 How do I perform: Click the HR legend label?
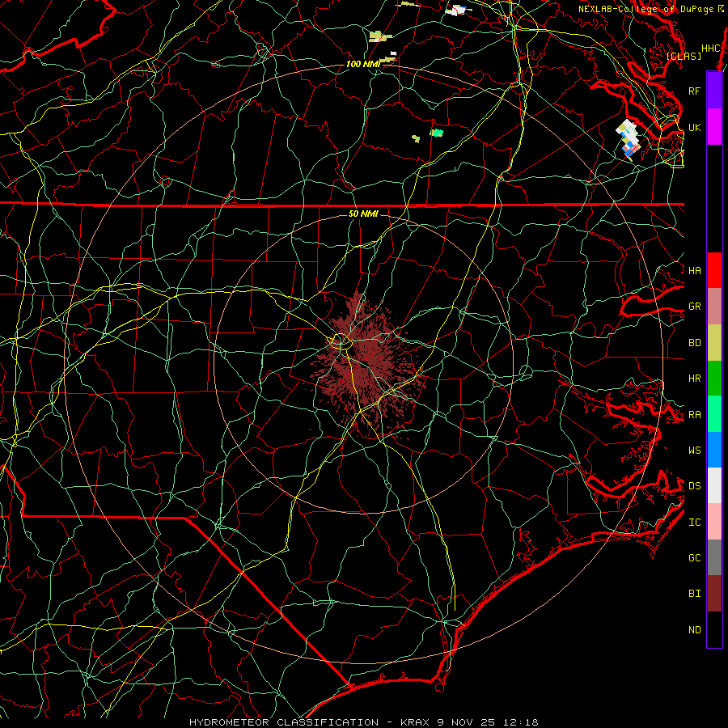694,379
